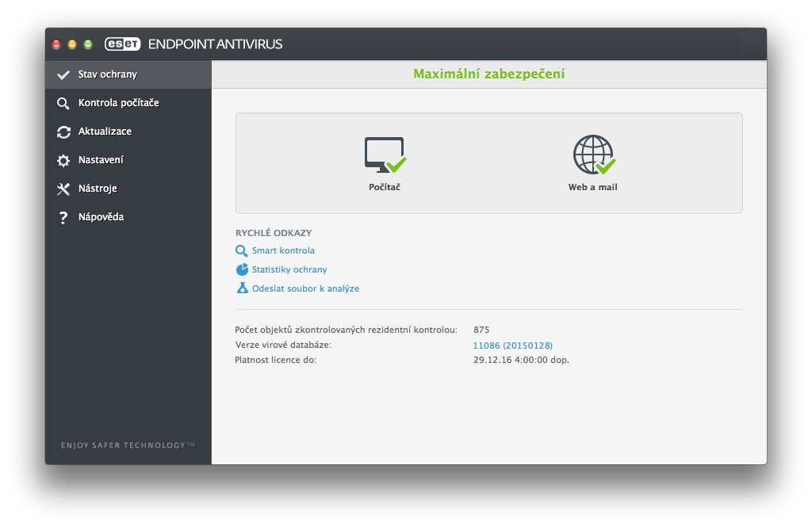Click the Verze virové databáze label
The width and height of the screenshot is (812, 527).
pos(283,345)
